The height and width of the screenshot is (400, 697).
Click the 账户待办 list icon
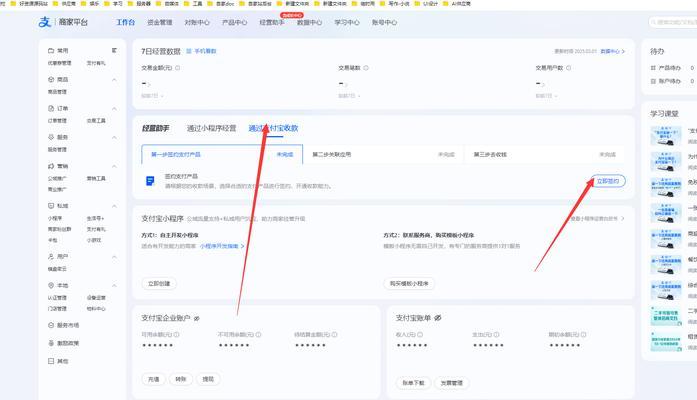[653, 81]
